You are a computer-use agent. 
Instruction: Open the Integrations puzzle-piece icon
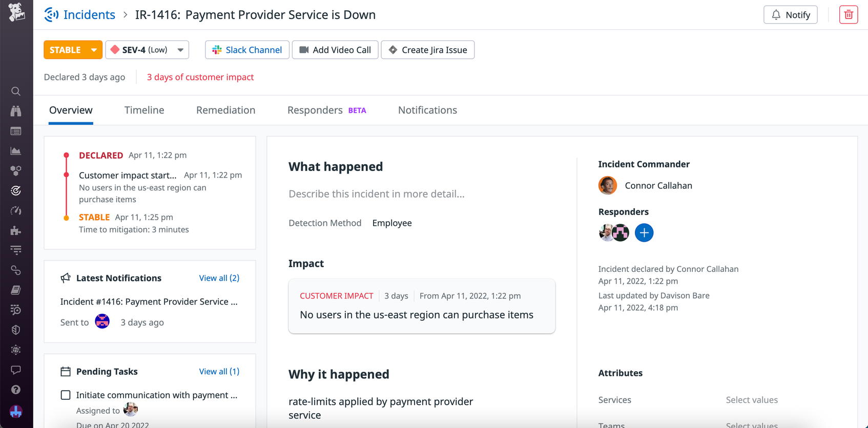16,230
